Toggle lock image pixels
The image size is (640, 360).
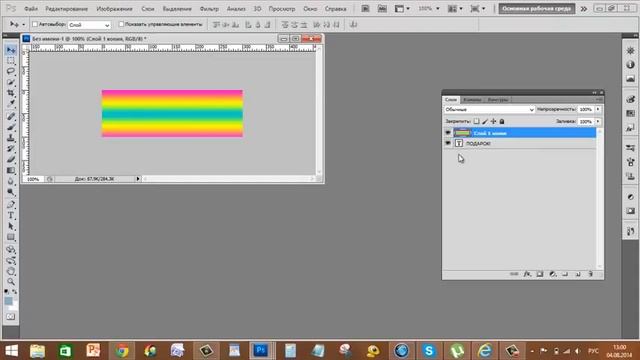pyautogui.click(x=485, y=121)
